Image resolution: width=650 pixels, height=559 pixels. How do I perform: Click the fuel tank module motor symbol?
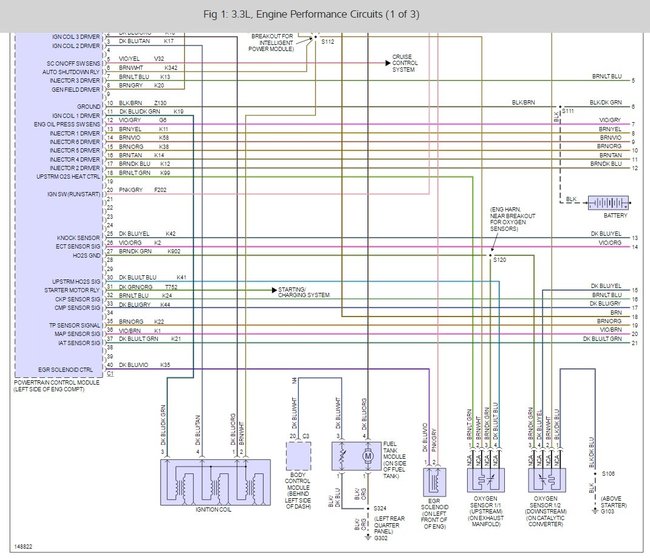(367, 456)
